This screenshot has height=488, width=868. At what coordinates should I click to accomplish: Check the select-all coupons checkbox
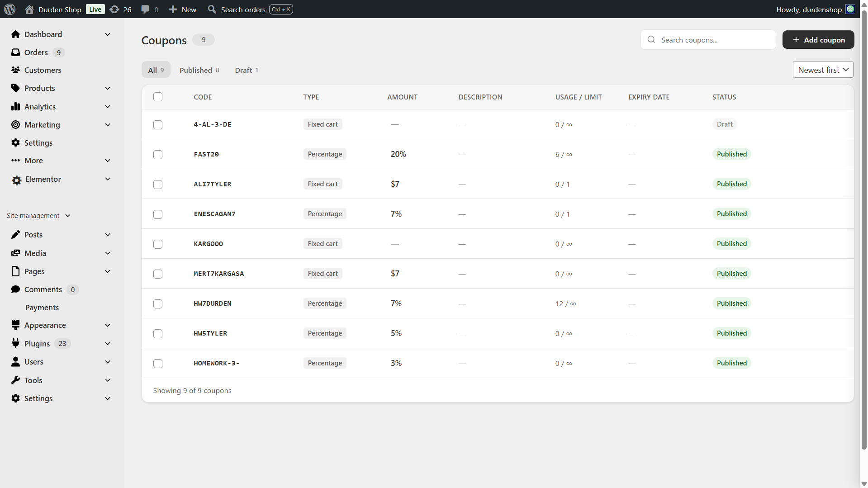pyautogui.click(x=157, y=97)
